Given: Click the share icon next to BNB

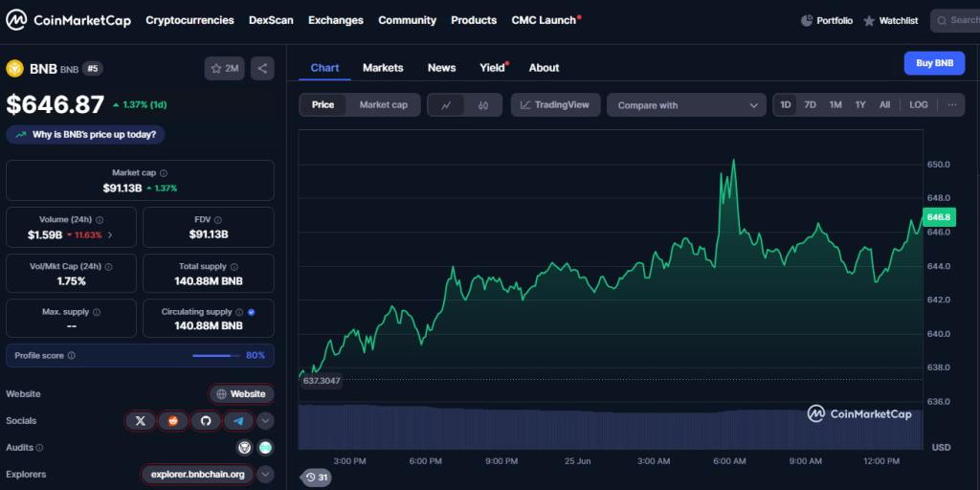Looking at the screenshot, I should [x=263, y=68].
